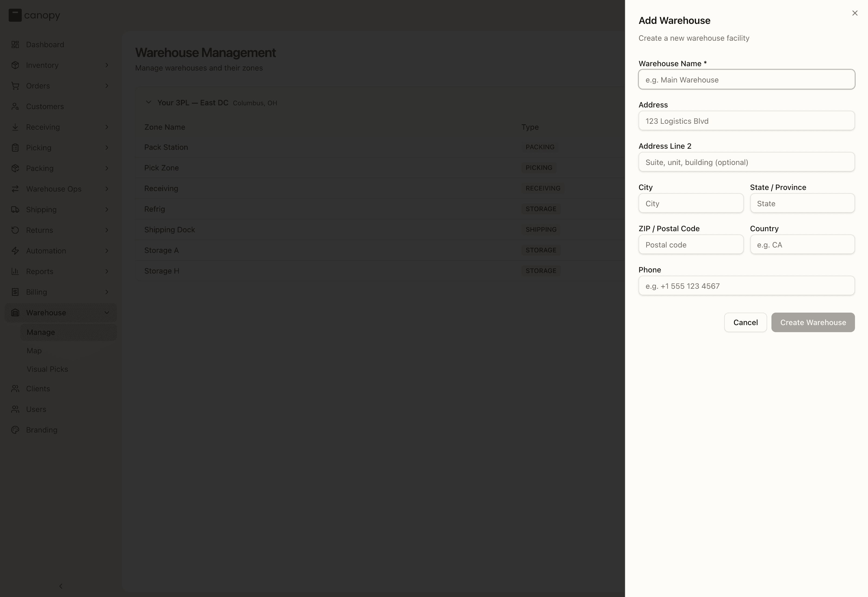Select the Pick Zone row
The height and width of the screenshot is (597, 868).
(x=380, y=168)
